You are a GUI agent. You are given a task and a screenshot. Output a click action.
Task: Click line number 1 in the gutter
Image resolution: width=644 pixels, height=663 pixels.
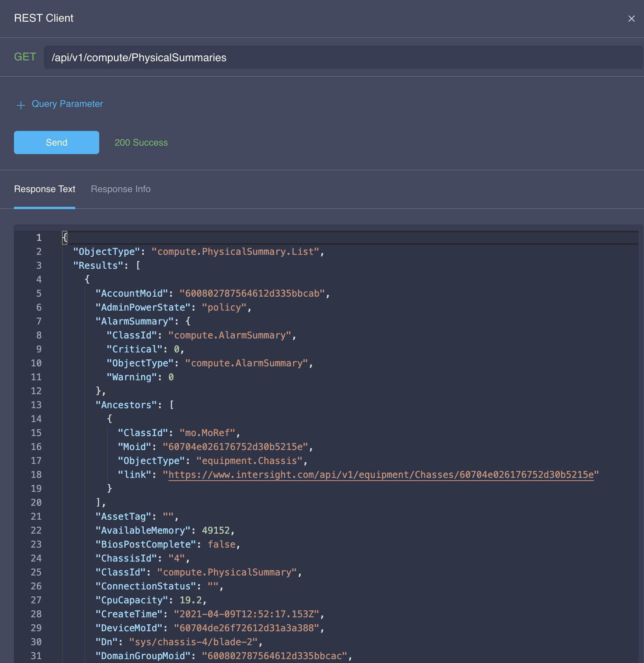pyautogui.click(x=39, y=237)
